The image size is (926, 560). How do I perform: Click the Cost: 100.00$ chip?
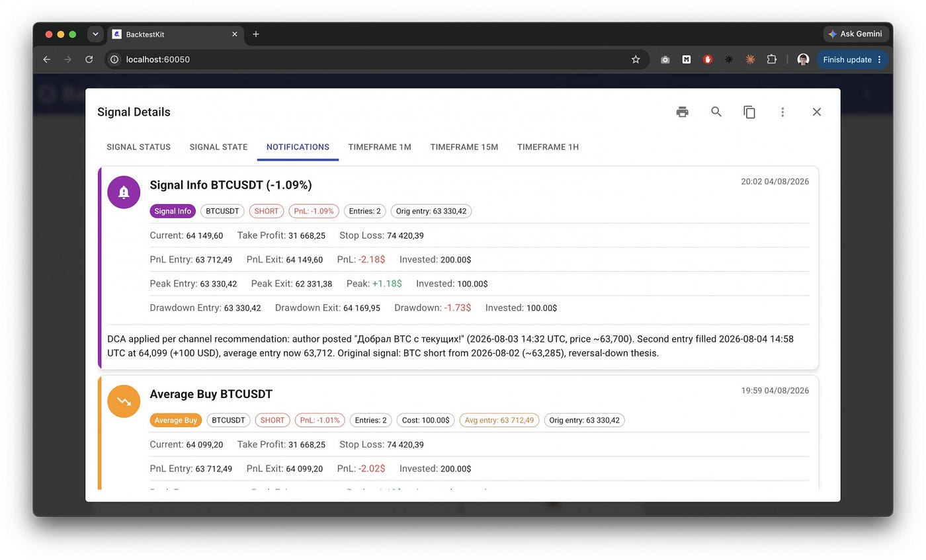426,420
